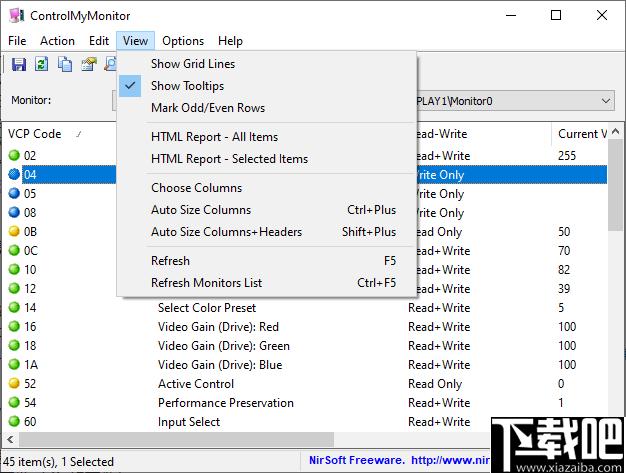Viewport: 626px width, 473px height.
Task: Uncheck Show Tooltips option
Action: 267,86
